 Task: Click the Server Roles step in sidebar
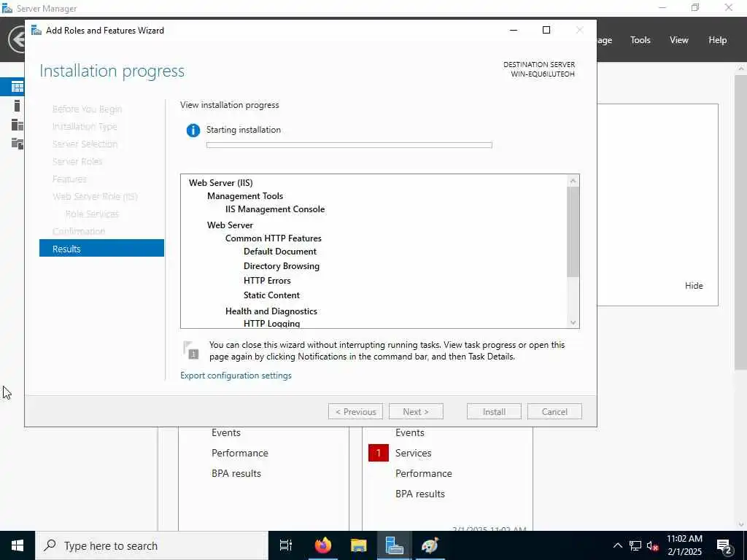(x=77, y=161)
